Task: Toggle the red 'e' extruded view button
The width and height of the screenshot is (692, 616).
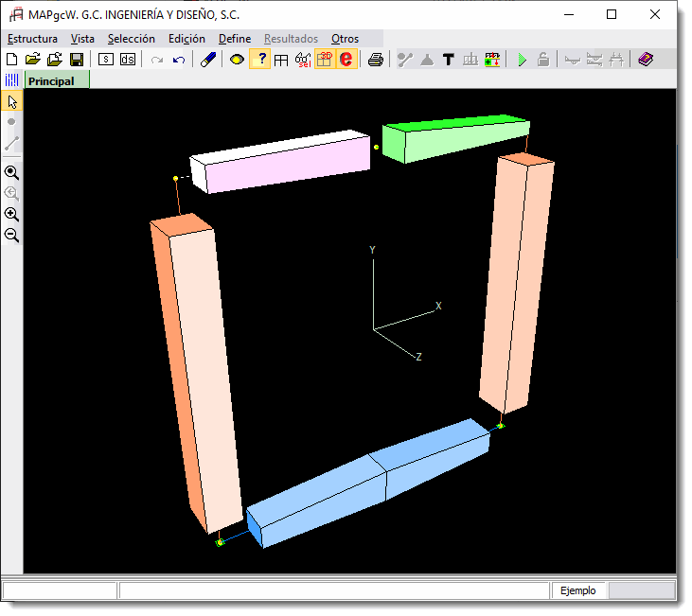Action: (346, 59)
